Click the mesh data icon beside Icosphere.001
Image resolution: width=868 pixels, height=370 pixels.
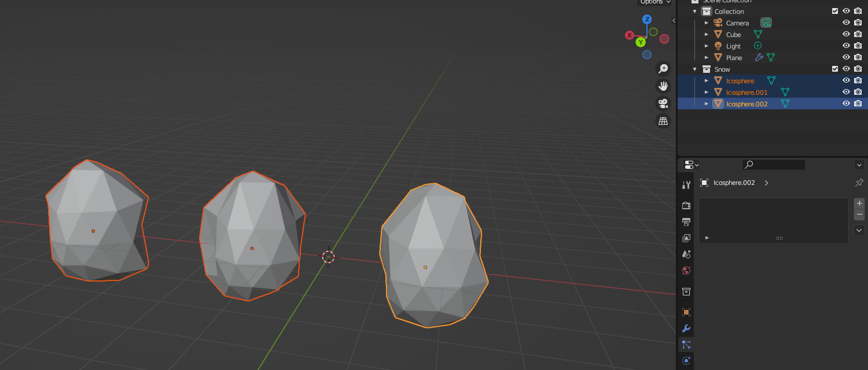[x=785, y=92]
